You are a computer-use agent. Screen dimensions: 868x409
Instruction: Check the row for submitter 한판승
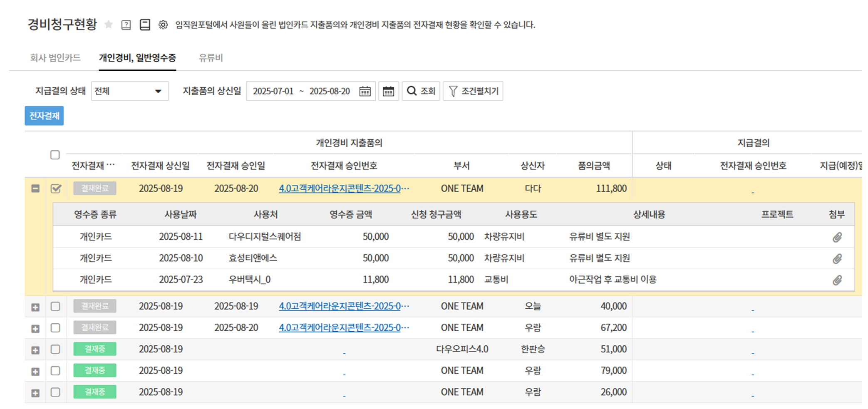click(x=55, y=350)
